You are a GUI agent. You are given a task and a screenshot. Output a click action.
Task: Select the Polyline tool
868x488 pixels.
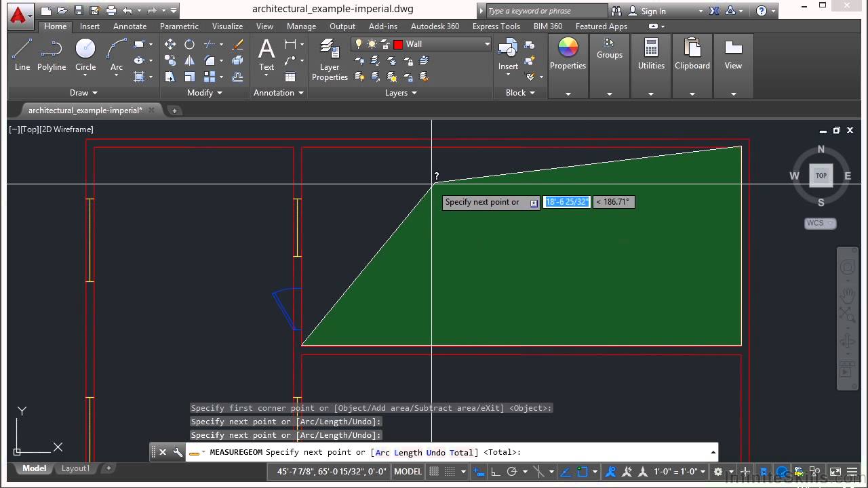point(52,54)
